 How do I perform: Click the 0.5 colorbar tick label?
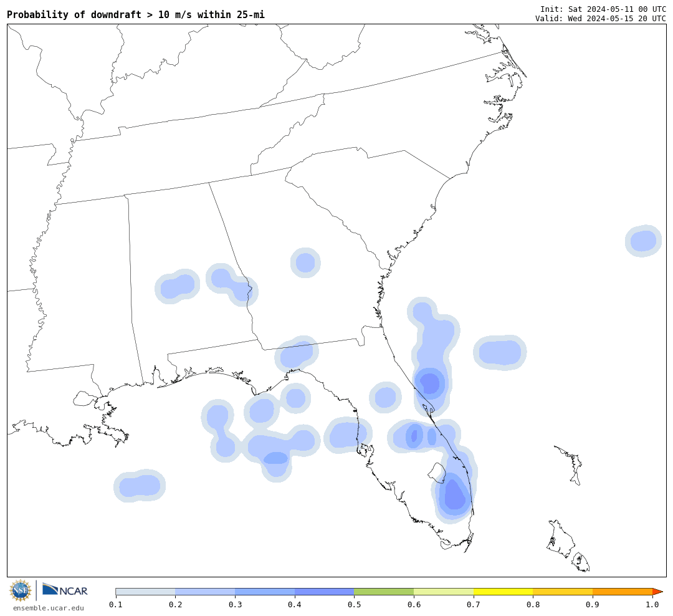354,605
